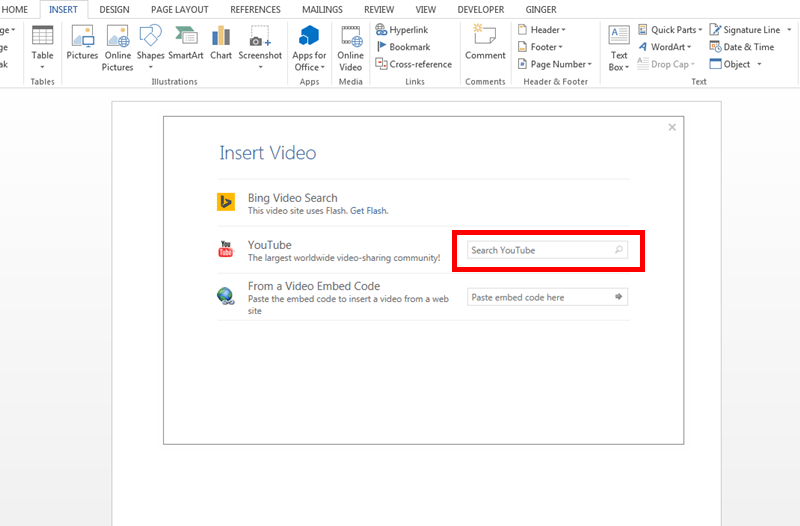The width and height of the screenshot is (800, 526).
Task: Insert Date & Time
Action: [742, 47]
